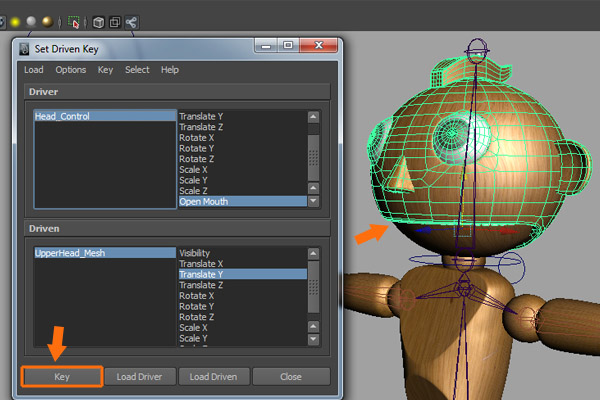Open the Load menu

tap(33, 70)
